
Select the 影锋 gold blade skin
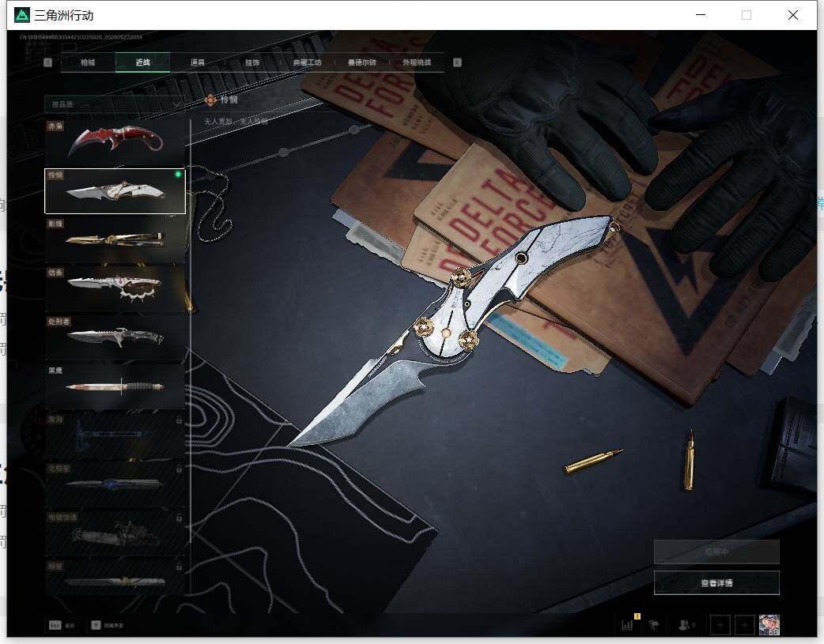[115, 240]
